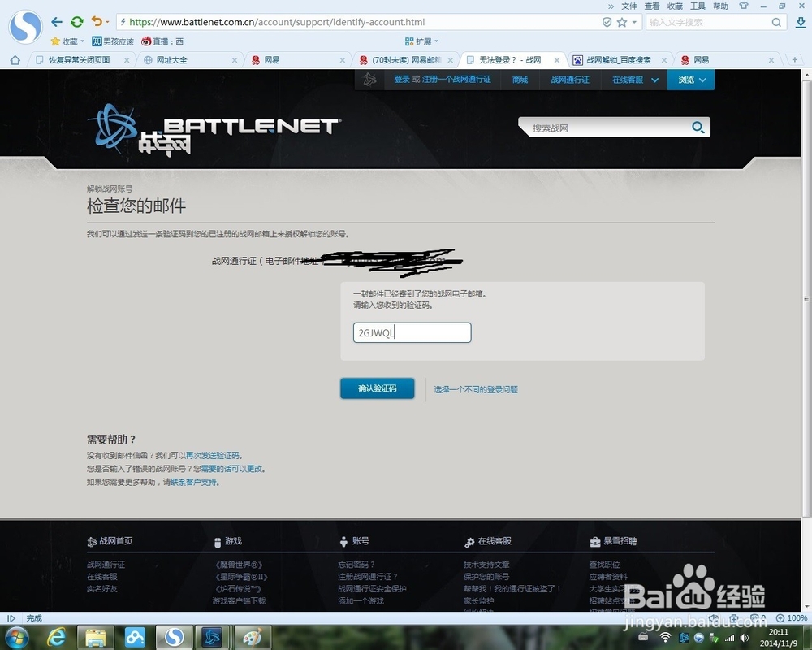
Task: Click the shield security icon in address bar
Action: tap(607, 22)
